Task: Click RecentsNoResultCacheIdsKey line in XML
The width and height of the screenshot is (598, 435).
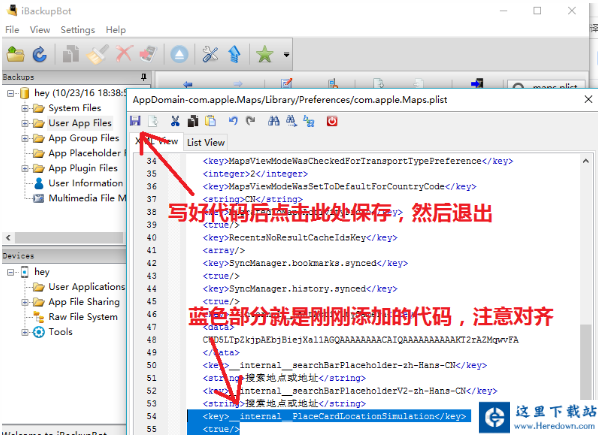Action: (x=300, y=238)
